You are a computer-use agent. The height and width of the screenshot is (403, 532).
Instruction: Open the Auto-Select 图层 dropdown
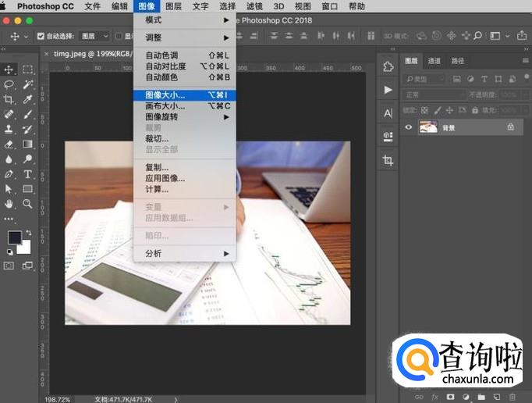(94, 36)
